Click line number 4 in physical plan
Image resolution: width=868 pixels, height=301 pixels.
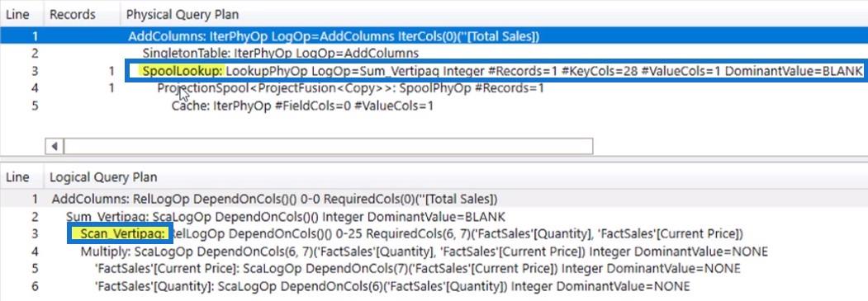point(35,88)
